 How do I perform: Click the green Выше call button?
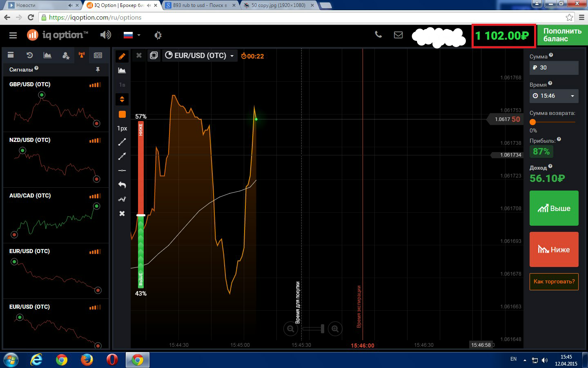[x=554, y=208]
